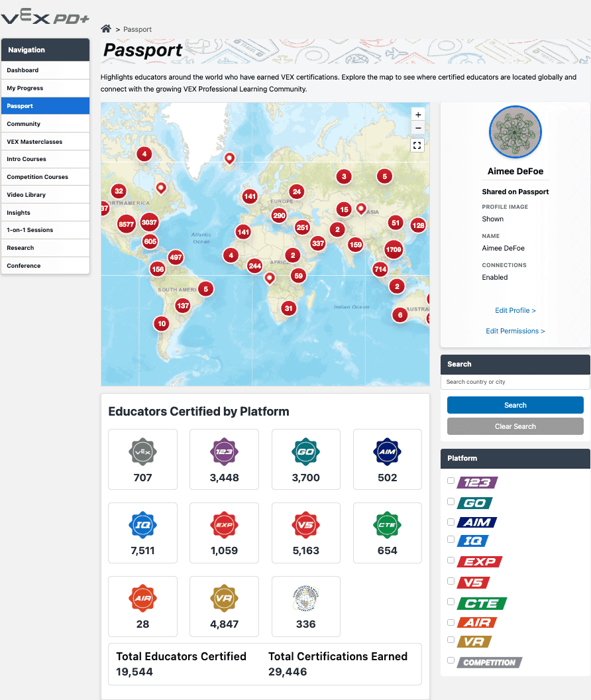
Task: Check the IQ platform filter checkbox
Action: tap(451, 540)
